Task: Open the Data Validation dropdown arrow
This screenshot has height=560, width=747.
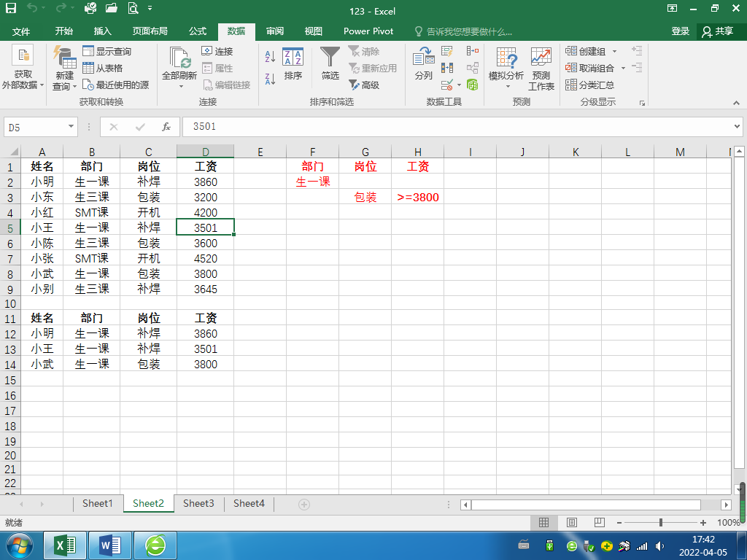Action: [460, 85]
